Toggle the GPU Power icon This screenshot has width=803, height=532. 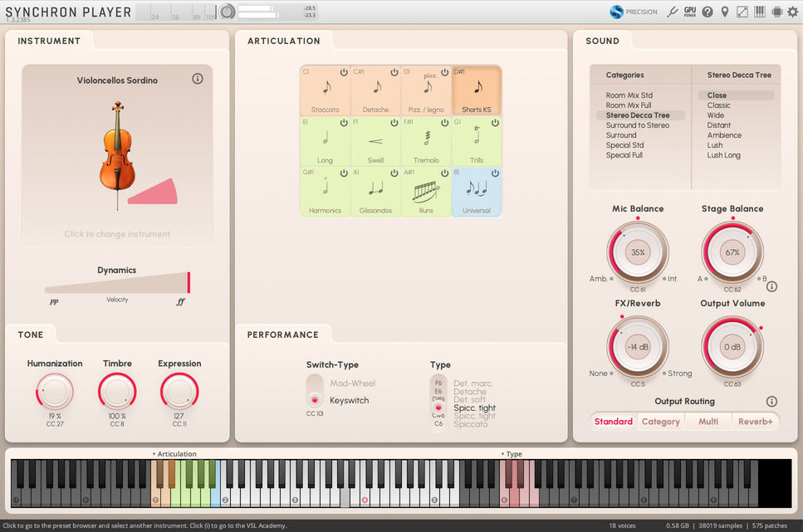pyautogui.click(x=690, y=12)
